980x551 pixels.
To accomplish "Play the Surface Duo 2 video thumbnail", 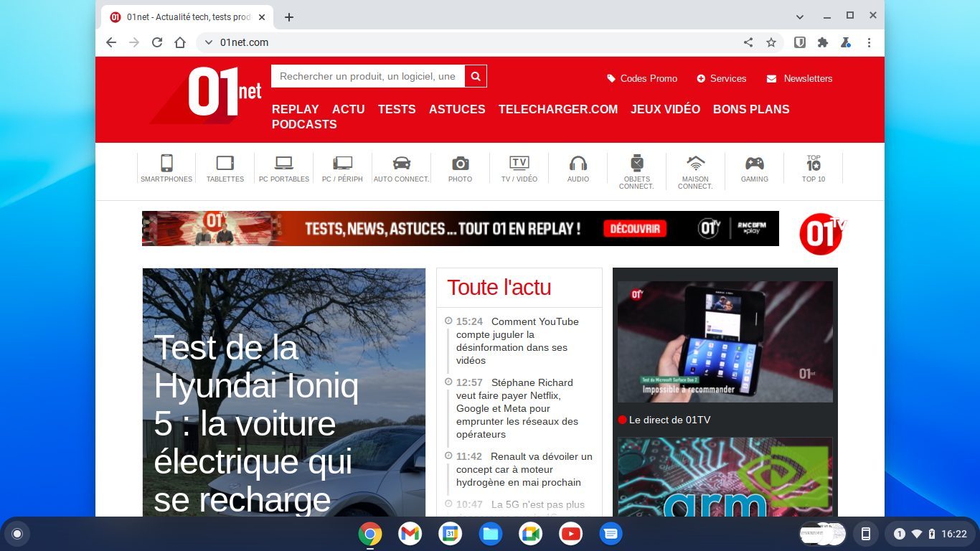I will pos(725,342).
